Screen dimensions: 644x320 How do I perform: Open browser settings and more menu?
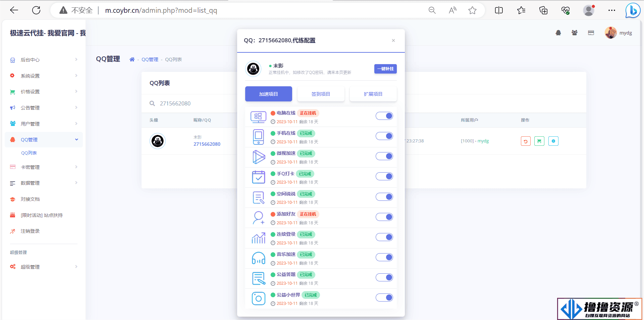coord(611,10)
